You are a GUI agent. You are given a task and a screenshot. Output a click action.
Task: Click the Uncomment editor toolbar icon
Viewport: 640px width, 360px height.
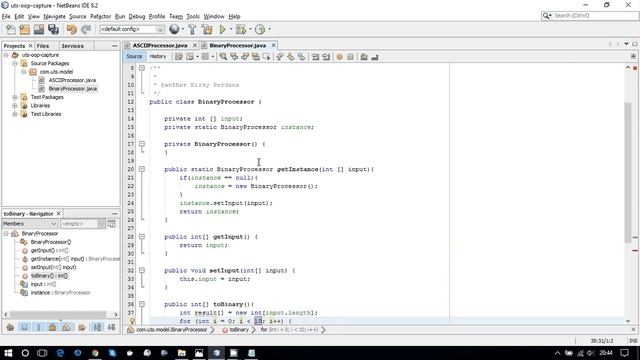[375, 57]
